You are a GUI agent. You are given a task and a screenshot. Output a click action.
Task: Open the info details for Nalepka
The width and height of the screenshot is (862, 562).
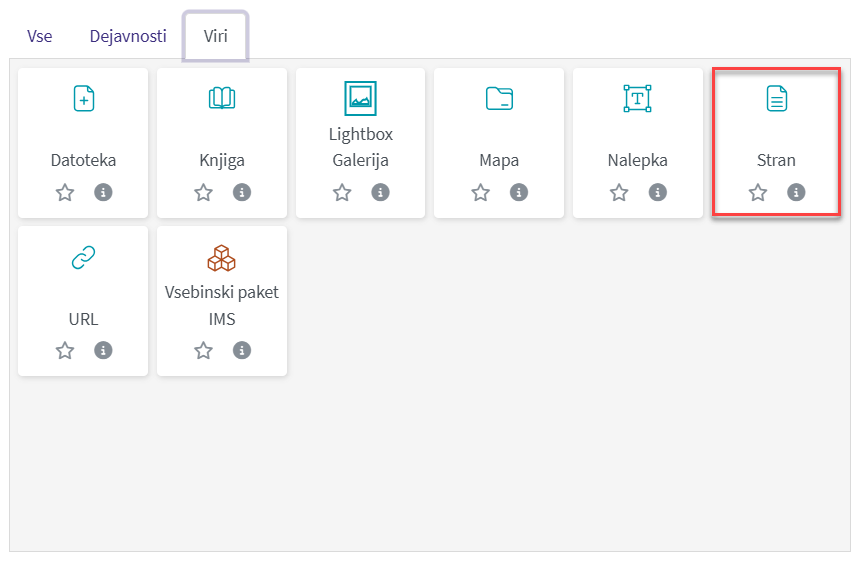pyautogui.click(x=657, y=192)
